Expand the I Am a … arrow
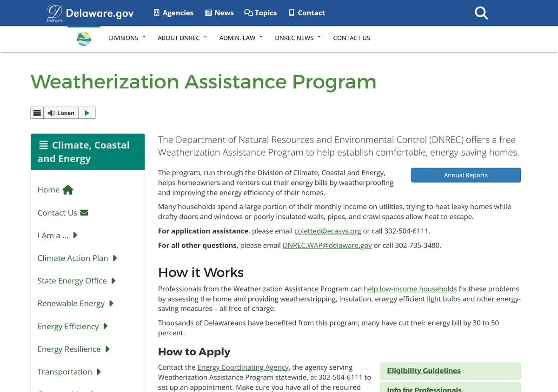The height and width of the screenshot is (392, 558). point(75,235)
